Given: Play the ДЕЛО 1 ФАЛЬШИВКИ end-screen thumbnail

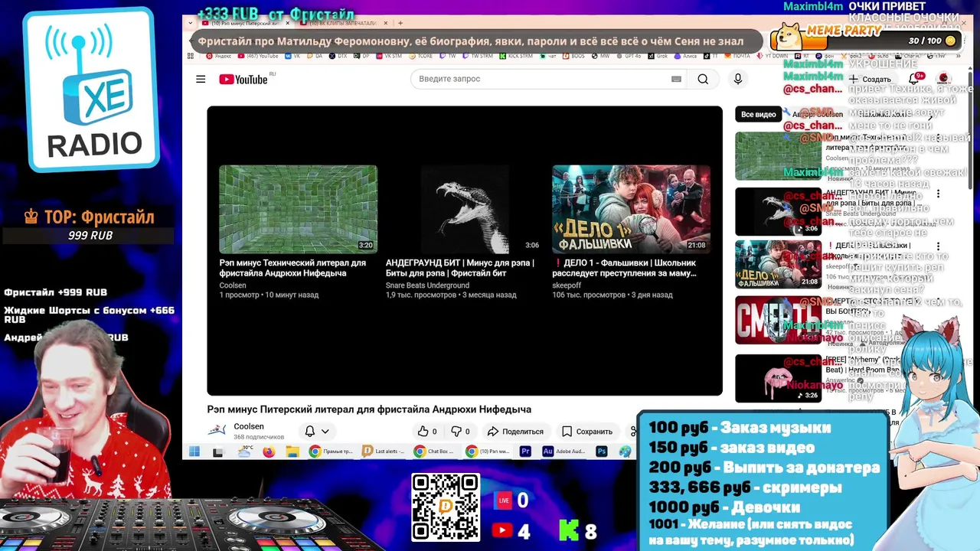Looking at the screenshot, I should click(x=631, y=209).
